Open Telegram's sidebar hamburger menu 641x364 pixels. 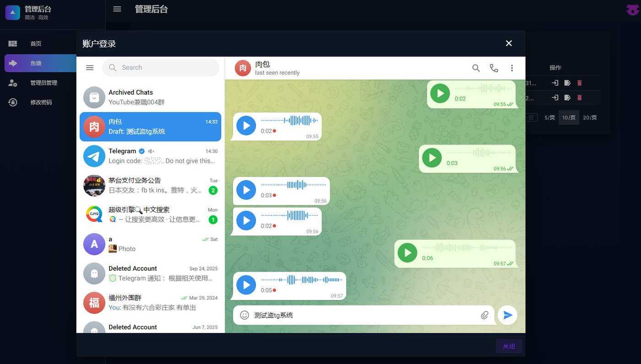click(90, 68)
